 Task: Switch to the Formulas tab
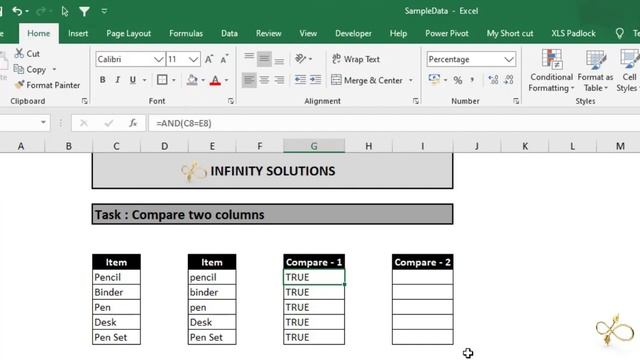pyautogui.click(x=186, y=33)
